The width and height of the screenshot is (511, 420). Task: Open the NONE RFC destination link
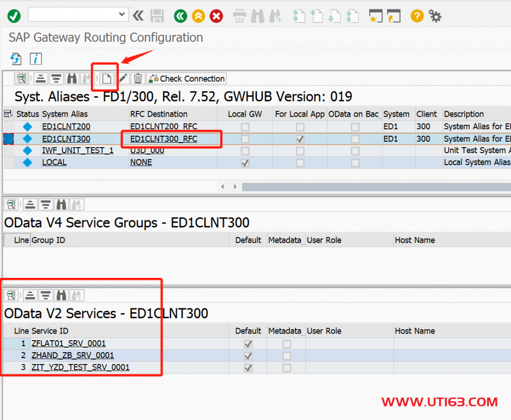click(x=141, y=162)
